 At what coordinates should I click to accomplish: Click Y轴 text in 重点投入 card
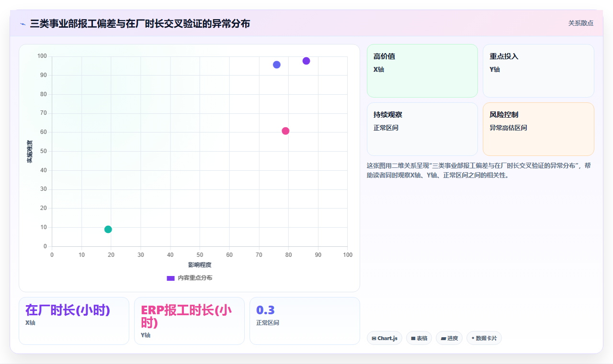click(495, 69)
